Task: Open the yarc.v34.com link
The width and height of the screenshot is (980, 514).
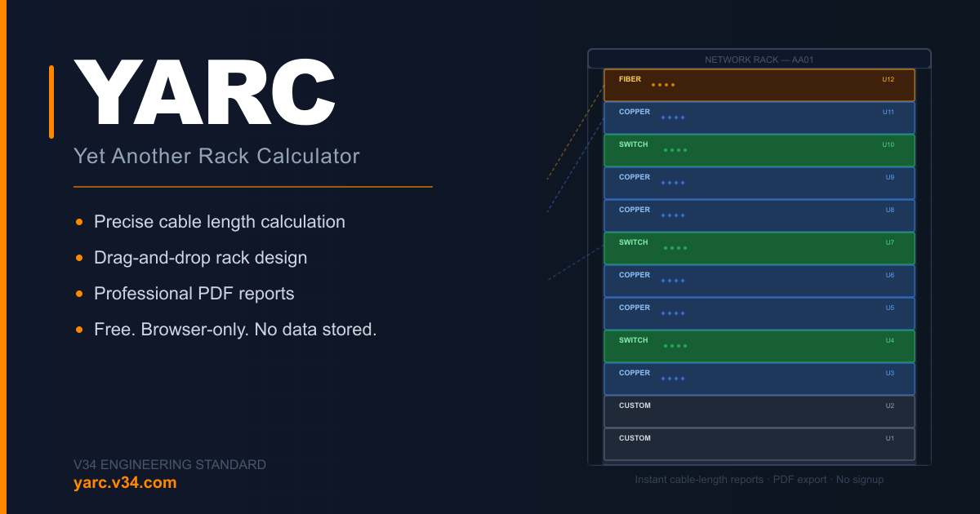Action: click(125, 482)
